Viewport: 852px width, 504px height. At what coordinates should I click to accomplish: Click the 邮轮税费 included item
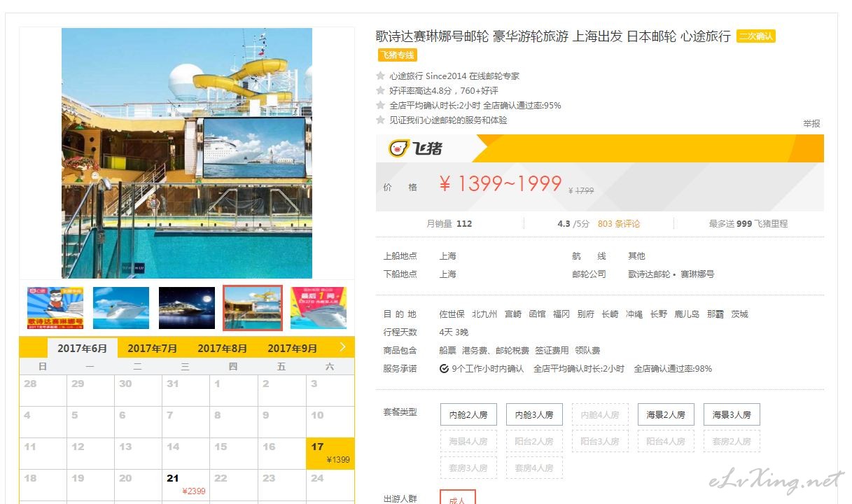[512, 351]
